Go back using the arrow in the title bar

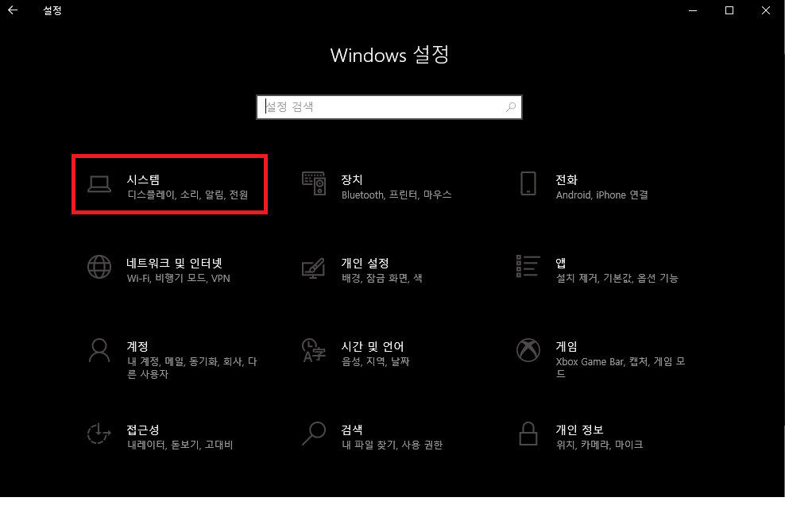click(13, 10)
